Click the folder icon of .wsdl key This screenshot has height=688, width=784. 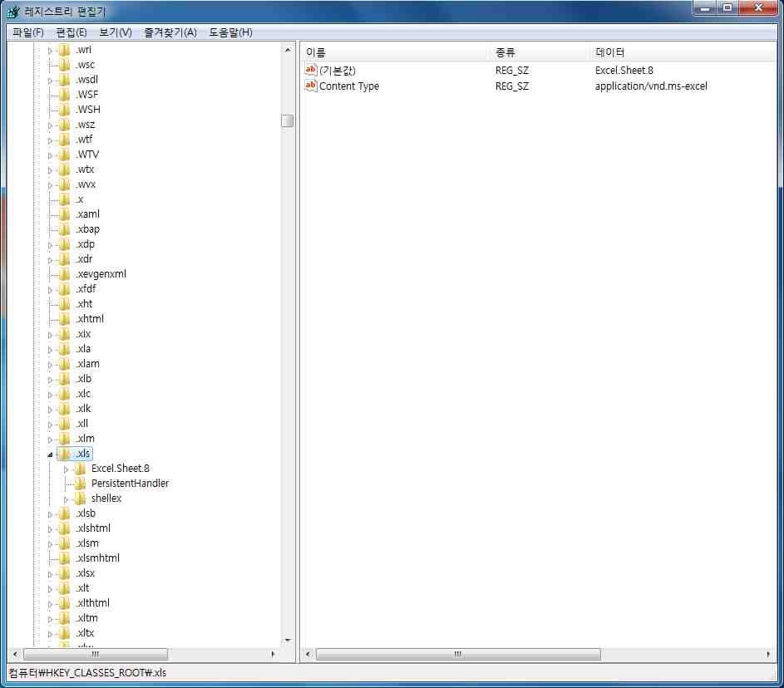click(65, 80)
